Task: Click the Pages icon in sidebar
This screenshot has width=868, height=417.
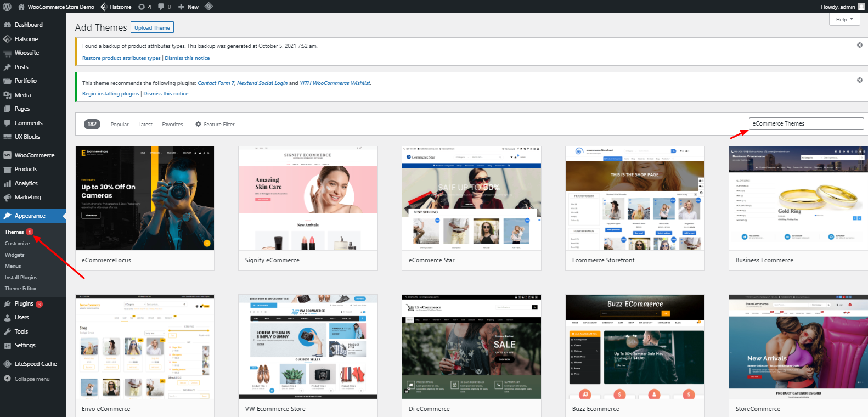Action: coord(7,109)
